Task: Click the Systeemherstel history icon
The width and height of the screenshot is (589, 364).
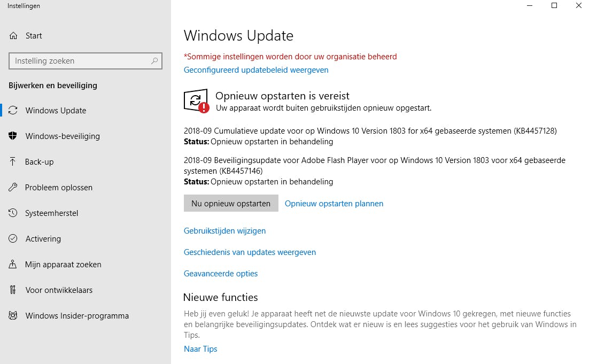Action: [13, 213]
